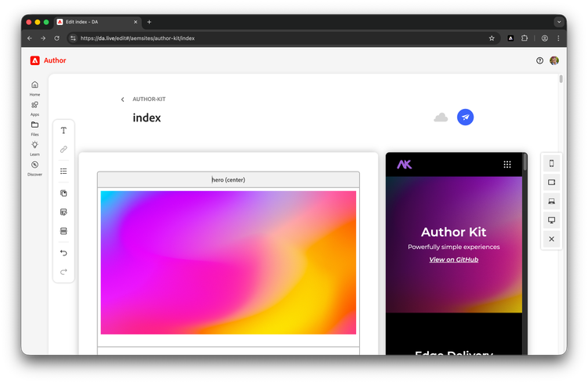This screenshot has width=588, height=383.
Task: Click the View on GitHub link
Action: pos(453,259)
